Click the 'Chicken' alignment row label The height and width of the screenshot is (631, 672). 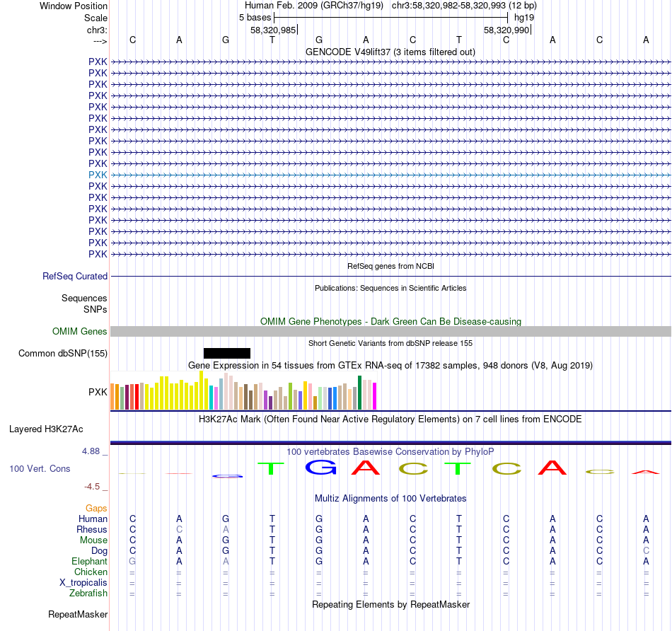click(91, 572)
